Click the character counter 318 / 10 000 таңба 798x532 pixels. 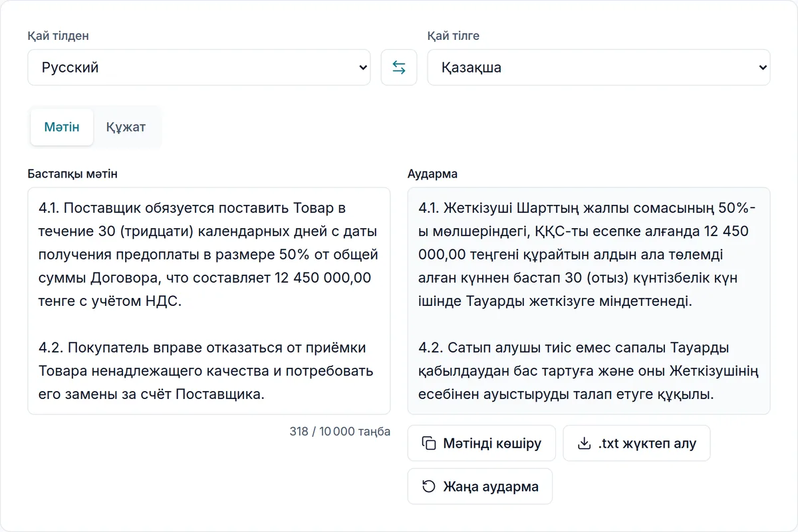340,432
